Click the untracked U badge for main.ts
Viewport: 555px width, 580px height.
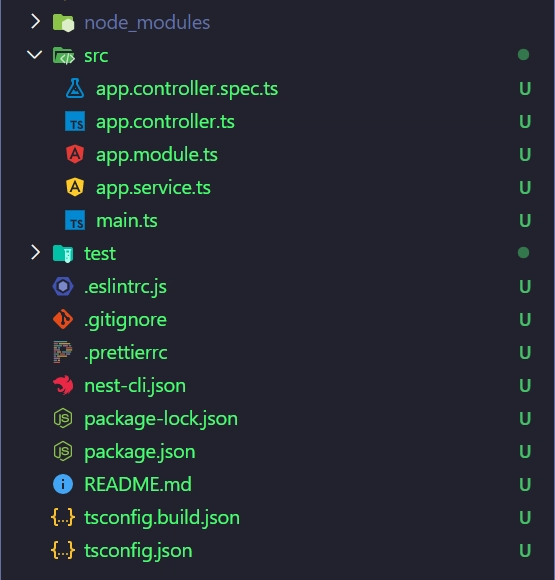pyautogui.click(x=525, y=220)
